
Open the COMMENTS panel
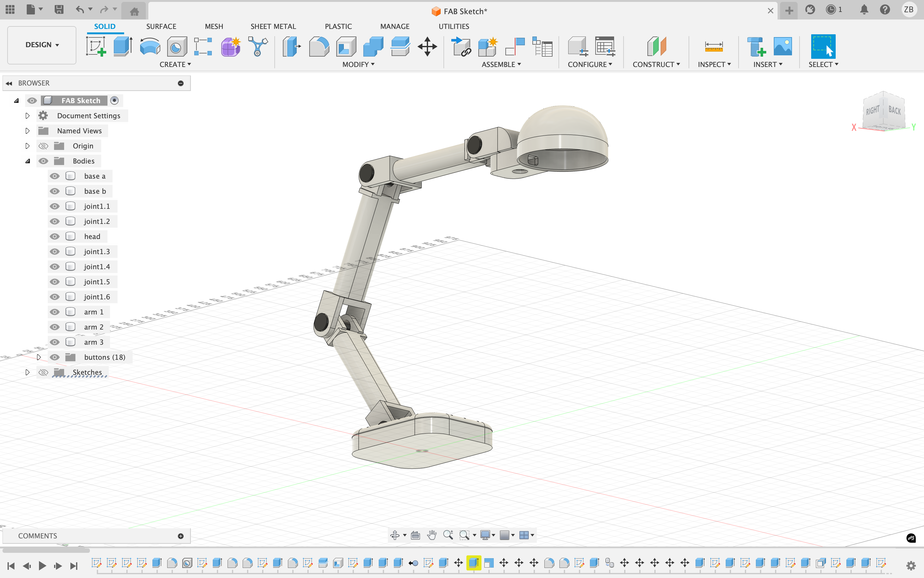click(x=37, y=536)
